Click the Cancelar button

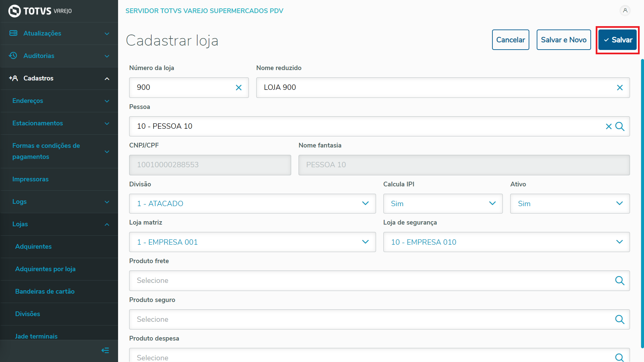(x=510, y=40)
